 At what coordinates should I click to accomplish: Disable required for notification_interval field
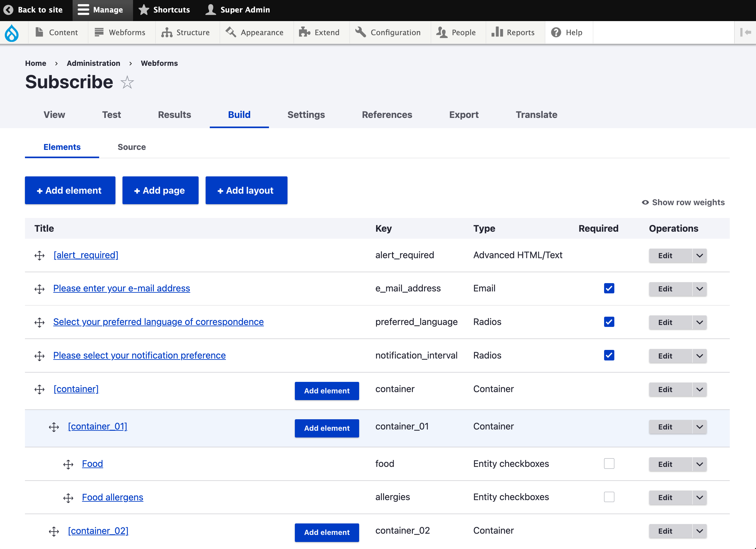pos(609,355)
